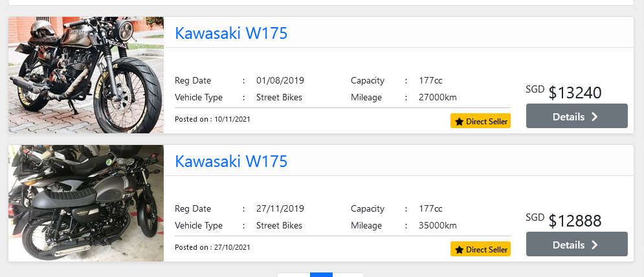Click the SGD $12888 price
The height and width of the screenshot is (277, 644).
pos(575,221)
